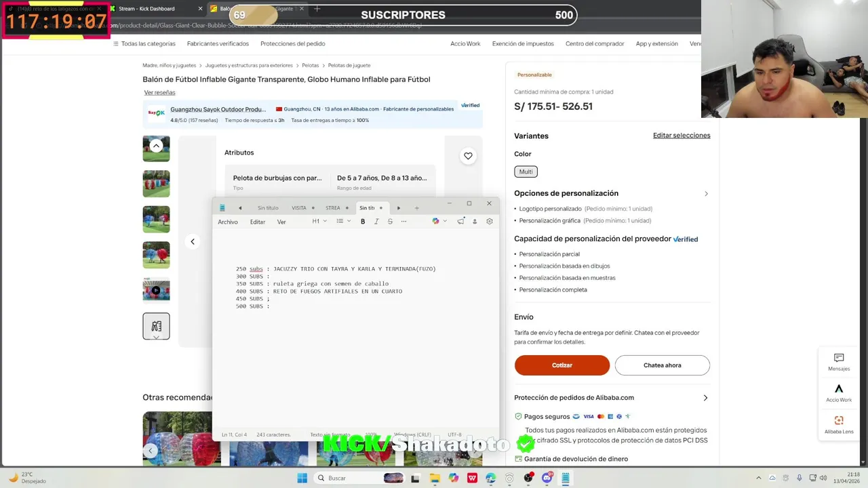Open Todas las categorías menu
Viewport: 868px width, 488px height.
144,43
